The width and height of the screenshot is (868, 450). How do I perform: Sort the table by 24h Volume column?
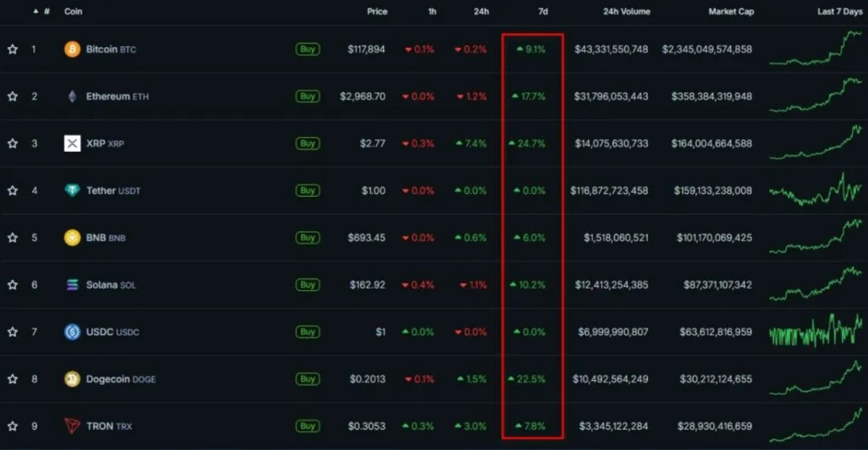pyautogui.click(x=626, y=12)
